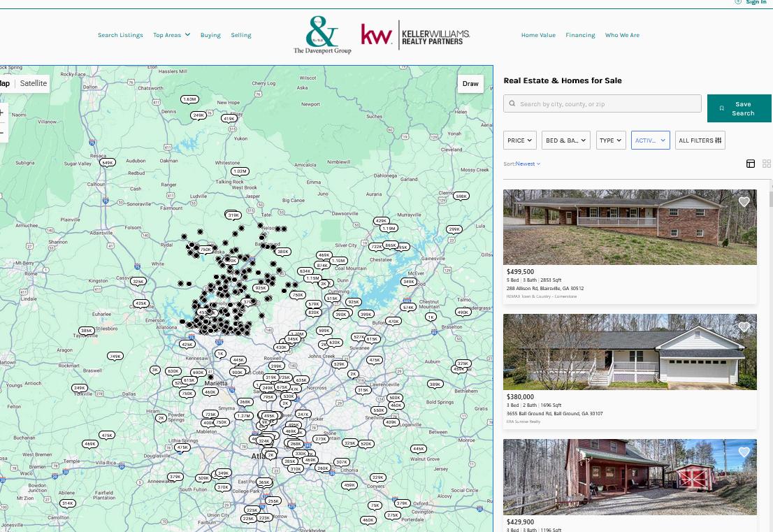Open the $429,900 cabin listing photo
Image resolution: width=773 pixels, height=532 pixels.
click(630, 477)
